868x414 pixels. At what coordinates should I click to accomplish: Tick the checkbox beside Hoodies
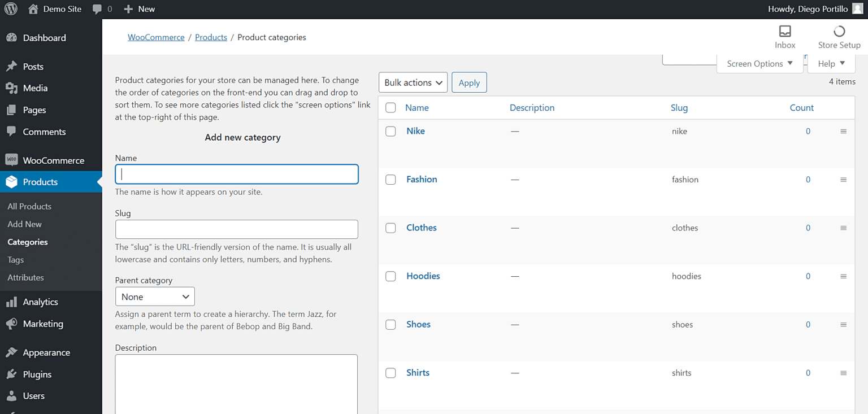point(390,276)
